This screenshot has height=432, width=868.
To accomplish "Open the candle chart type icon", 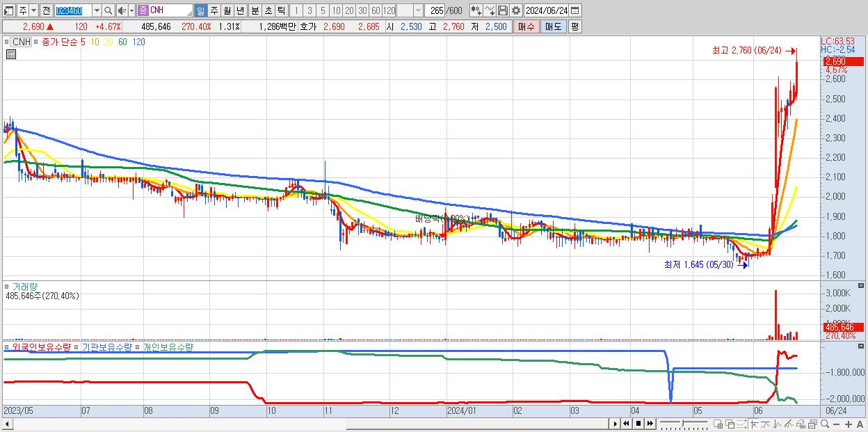I will click(476, 10).
